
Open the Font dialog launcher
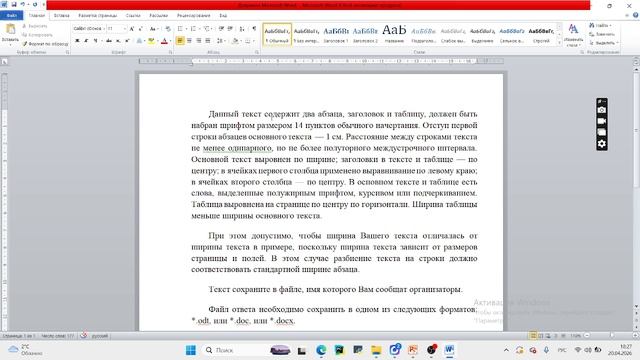[x=170, y=52]
